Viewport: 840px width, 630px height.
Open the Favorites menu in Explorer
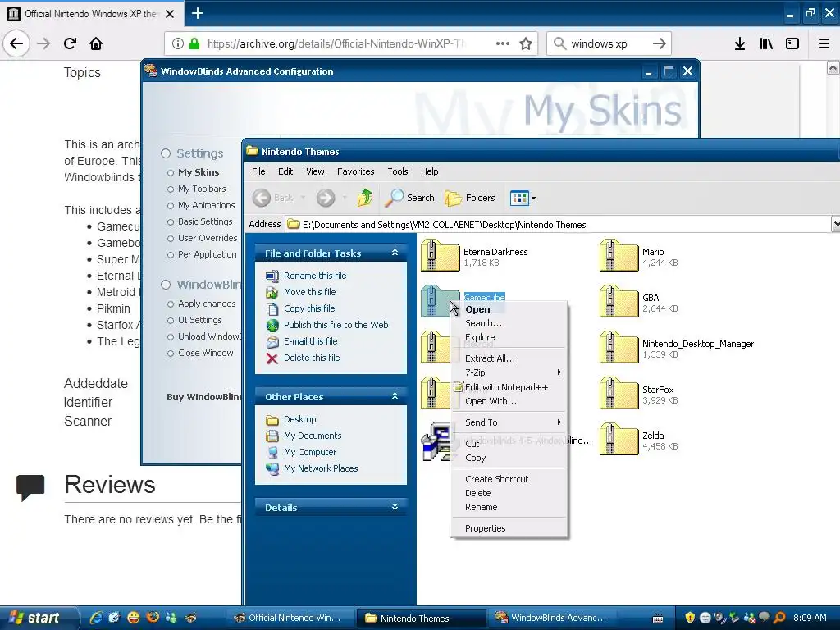[x=355, y=171]
